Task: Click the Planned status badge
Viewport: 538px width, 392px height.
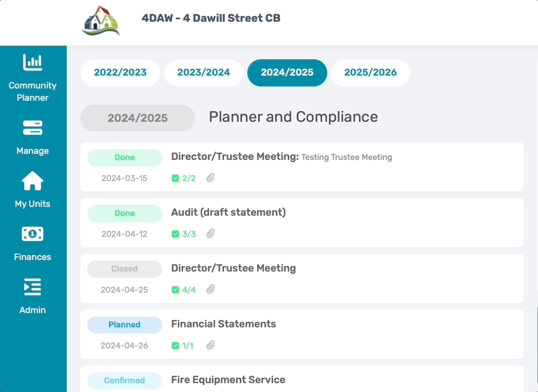Action: [125, 325]
